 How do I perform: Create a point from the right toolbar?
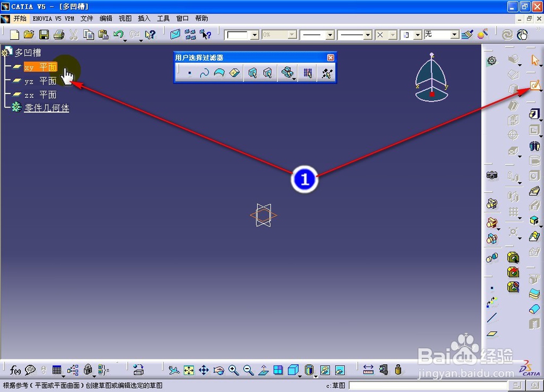(492, 288)
